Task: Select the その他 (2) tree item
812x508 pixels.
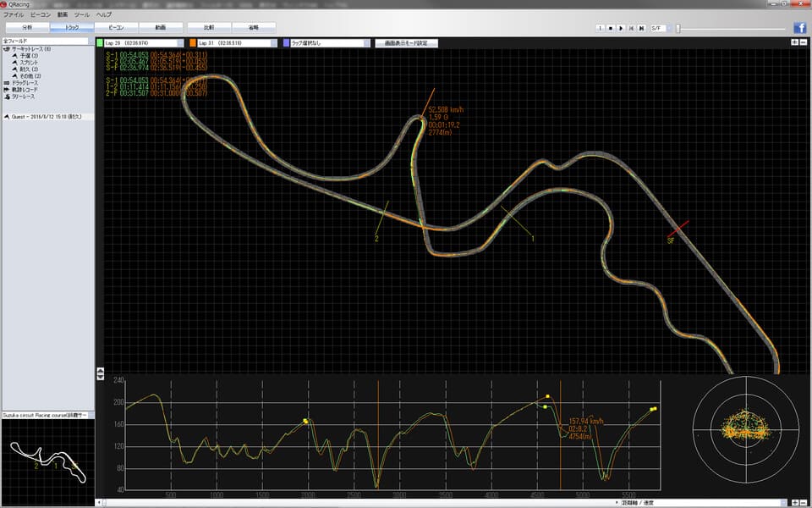Action: pos(30,75)
